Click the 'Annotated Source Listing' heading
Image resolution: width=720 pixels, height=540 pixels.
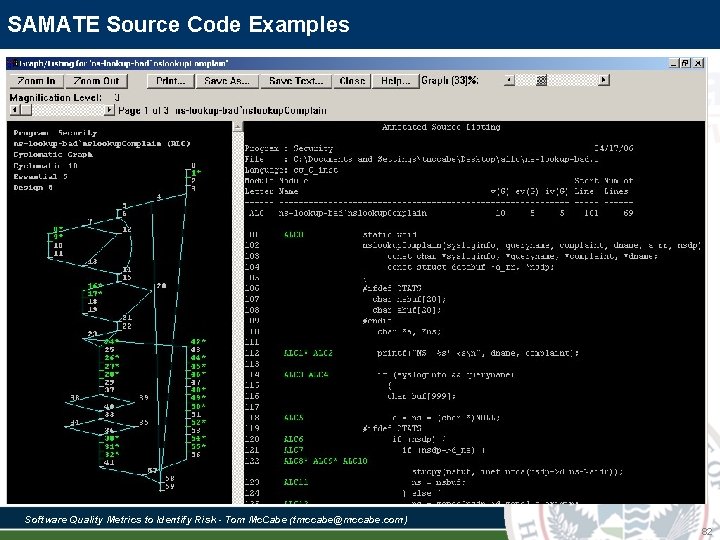tap(441, 127)
